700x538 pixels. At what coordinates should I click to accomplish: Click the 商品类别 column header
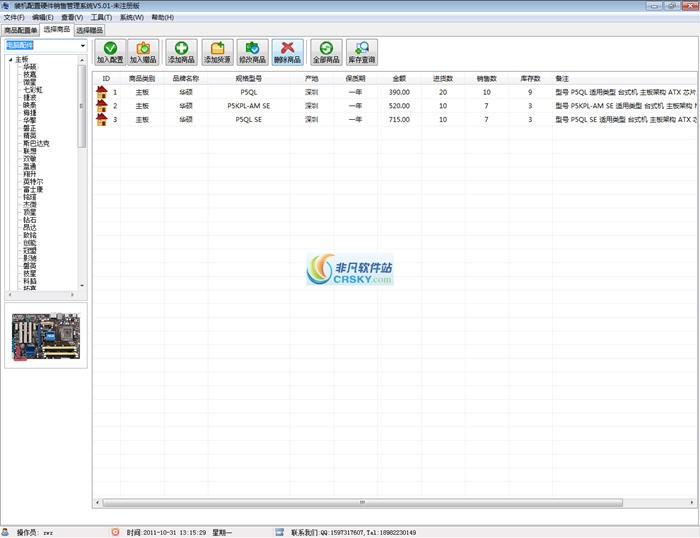point(142,79)
